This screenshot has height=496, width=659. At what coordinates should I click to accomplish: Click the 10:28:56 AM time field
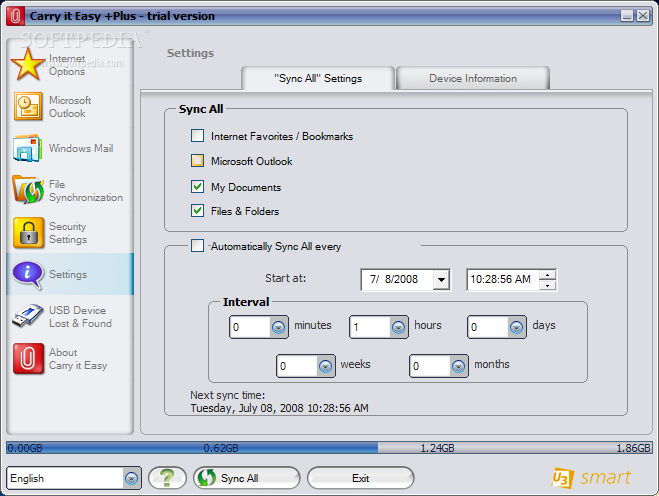[502, 280]
